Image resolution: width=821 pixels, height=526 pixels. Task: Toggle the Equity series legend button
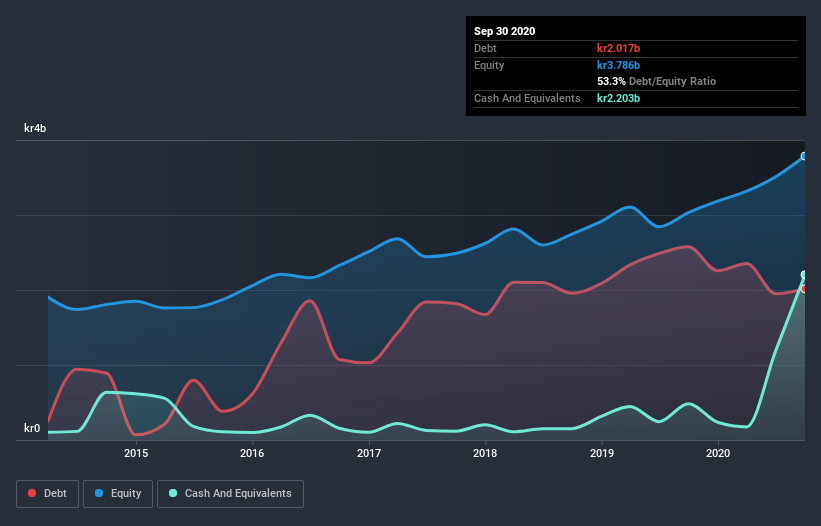118,494
